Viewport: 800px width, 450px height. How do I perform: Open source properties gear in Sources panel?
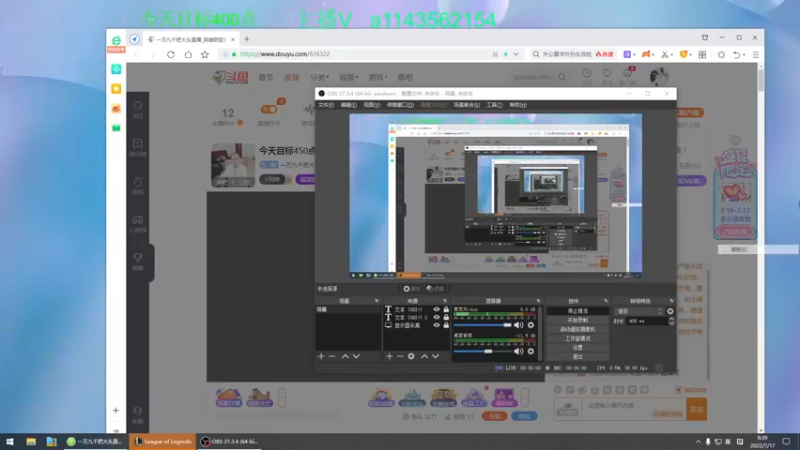411,356
